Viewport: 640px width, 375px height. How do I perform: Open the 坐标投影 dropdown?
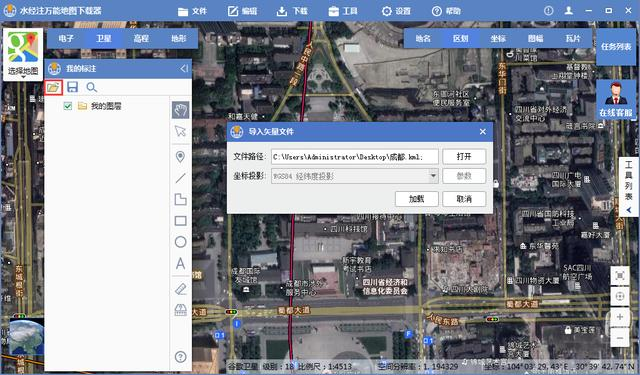pyautogui.click(x=355, y=176)
